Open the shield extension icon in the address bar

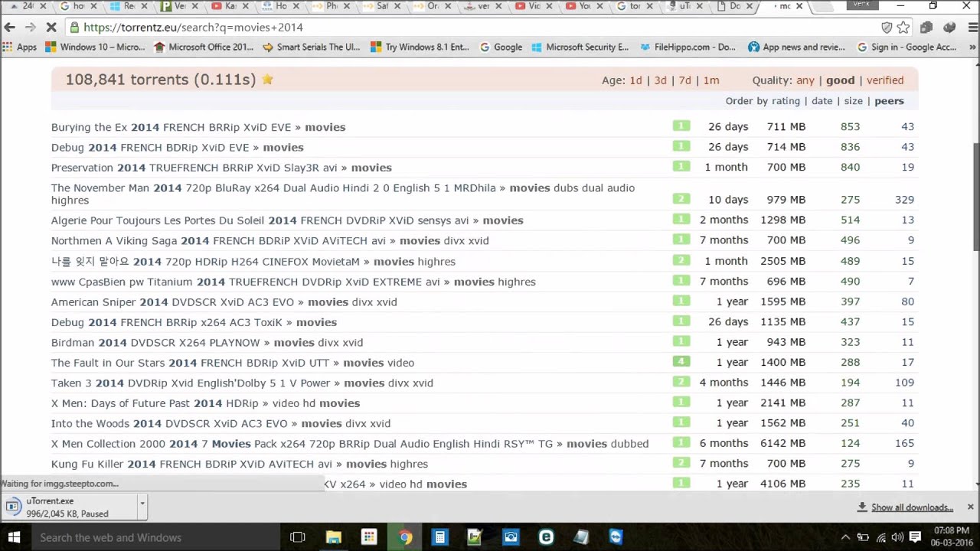887,28
